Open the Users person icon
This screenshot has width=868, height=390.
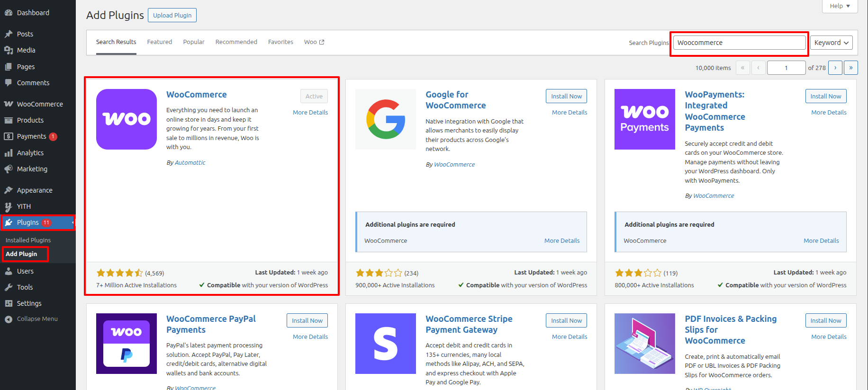click(x=9, y=271)
